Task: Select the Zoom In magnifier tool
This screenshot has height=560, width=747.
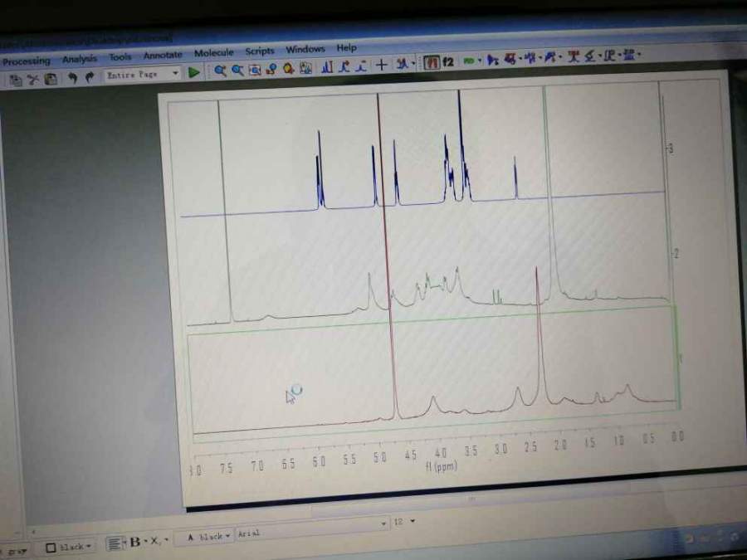Action: tap(220, 71)
